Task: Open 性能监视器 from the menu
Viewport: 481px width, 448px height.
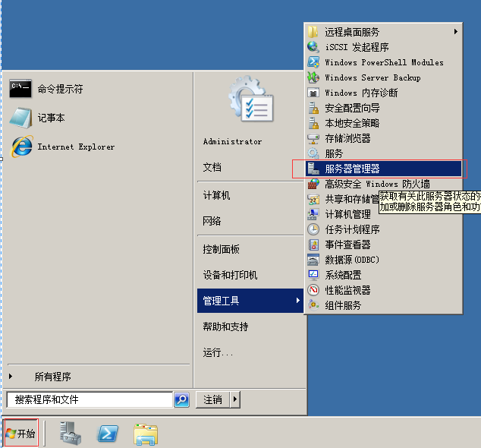Action: pos(347,290)
